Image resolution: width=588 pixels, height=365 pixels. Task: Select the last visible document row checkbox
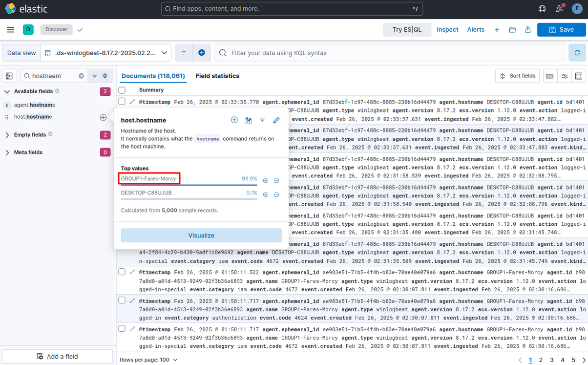pos(122,328)
